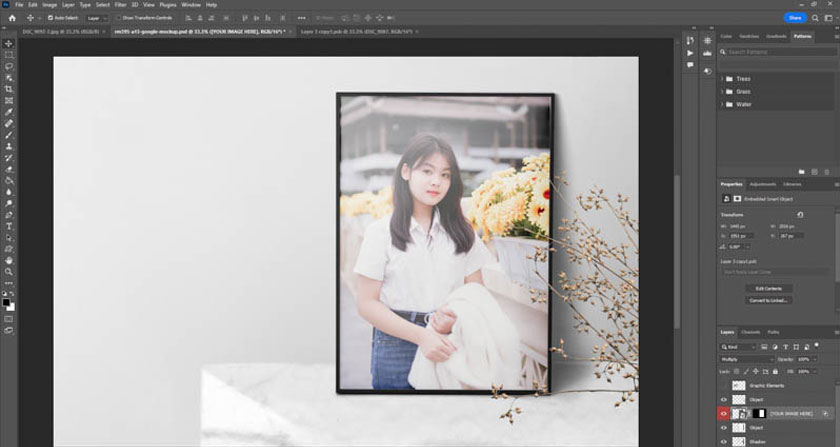Expand the Water pattern folder

723,104
